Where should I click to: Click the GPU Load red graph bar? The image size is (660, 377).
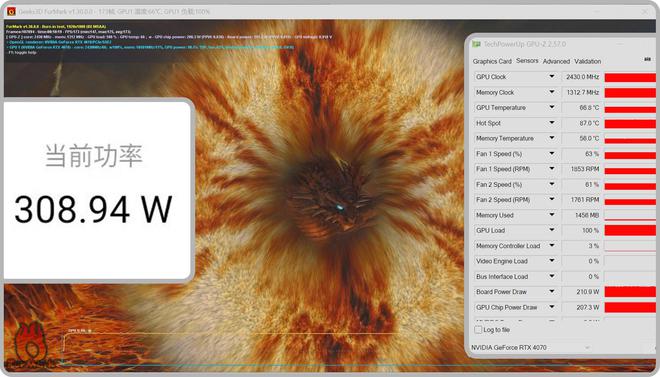[x=630, y=231]
